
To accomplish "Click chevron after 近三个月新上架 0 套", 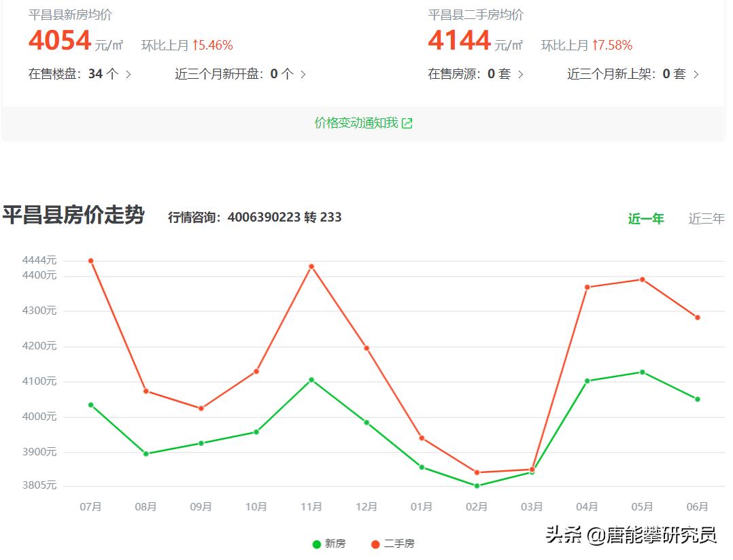I will point(696,74).
